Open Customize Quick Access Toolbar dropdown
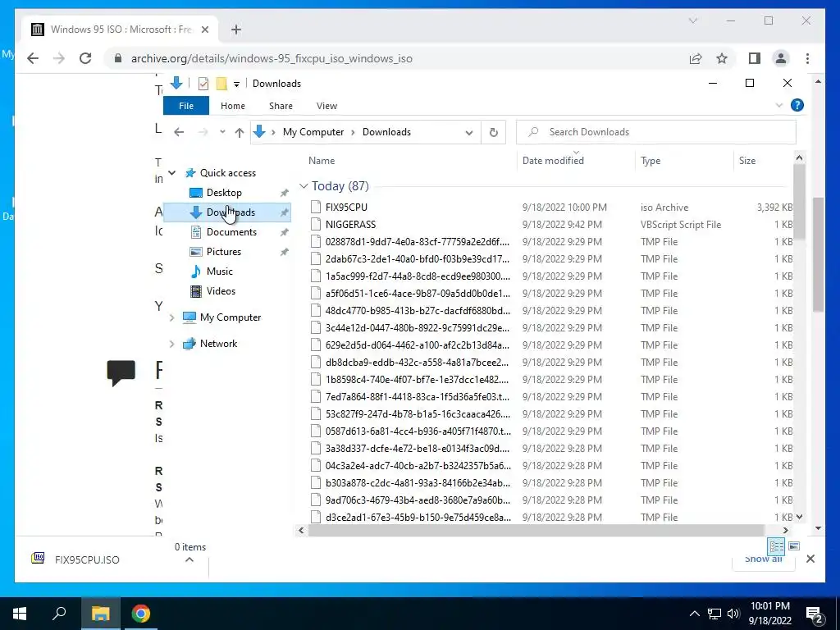This screenshot has height=630, width=840. coord(236,84)
